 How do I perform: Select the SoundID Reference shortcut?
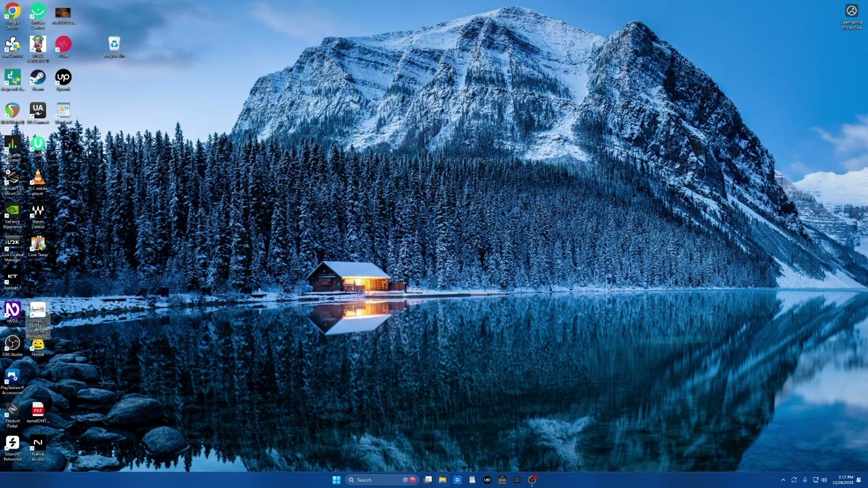12,448
